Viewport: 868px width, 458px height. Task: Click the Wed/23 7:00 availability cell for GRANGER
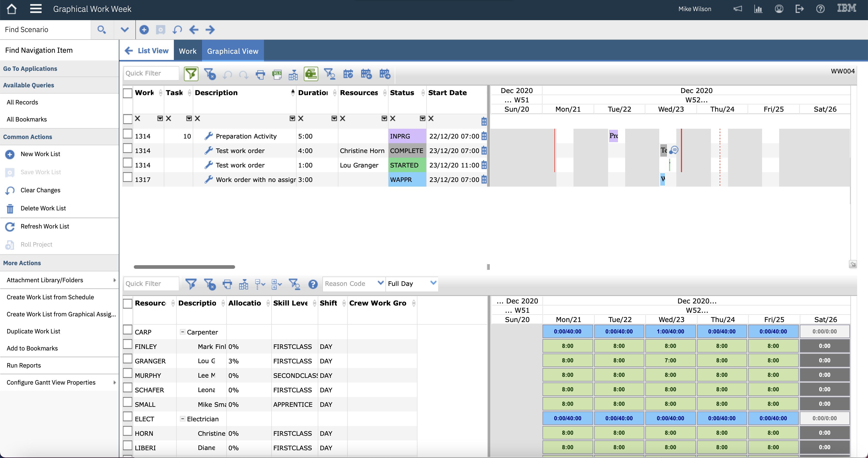670,361
